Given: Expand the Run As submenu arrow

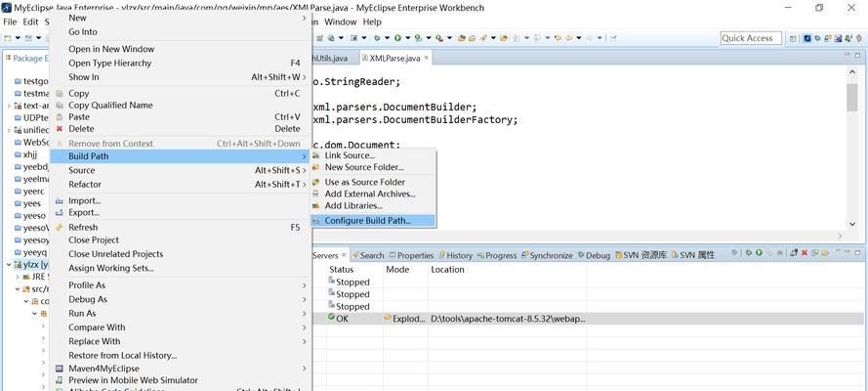Looking at the screenshot, I should [304, 314].
